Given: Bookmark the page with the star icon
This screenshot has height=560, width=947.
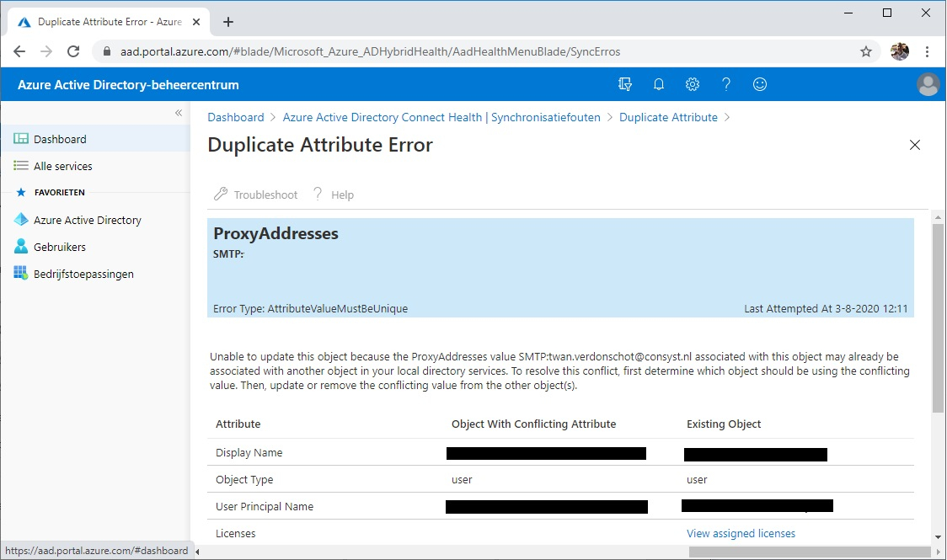Looking at the screenshot, I should coord(865,51).
